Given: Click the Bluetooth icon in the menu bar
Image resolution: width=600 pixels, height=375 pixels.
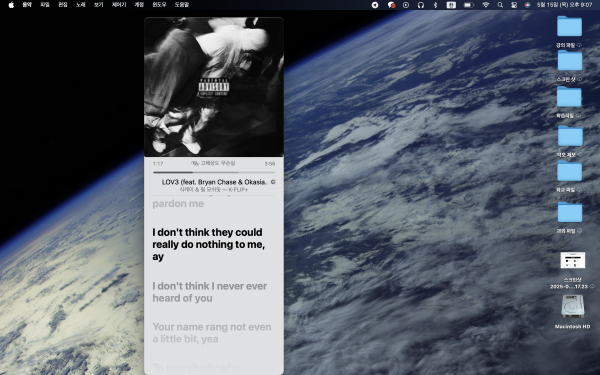Looking at the screenshot, I should tap(435, 5).
